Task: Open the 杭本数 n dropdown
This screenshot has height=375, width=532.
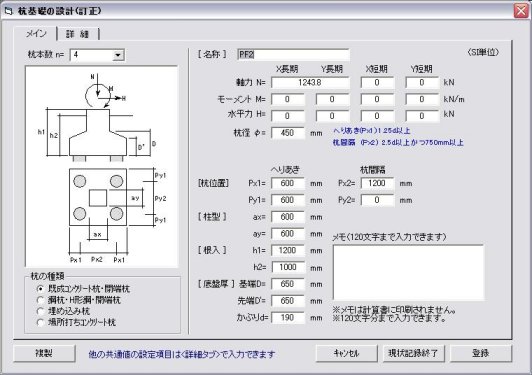Action: 118,55
